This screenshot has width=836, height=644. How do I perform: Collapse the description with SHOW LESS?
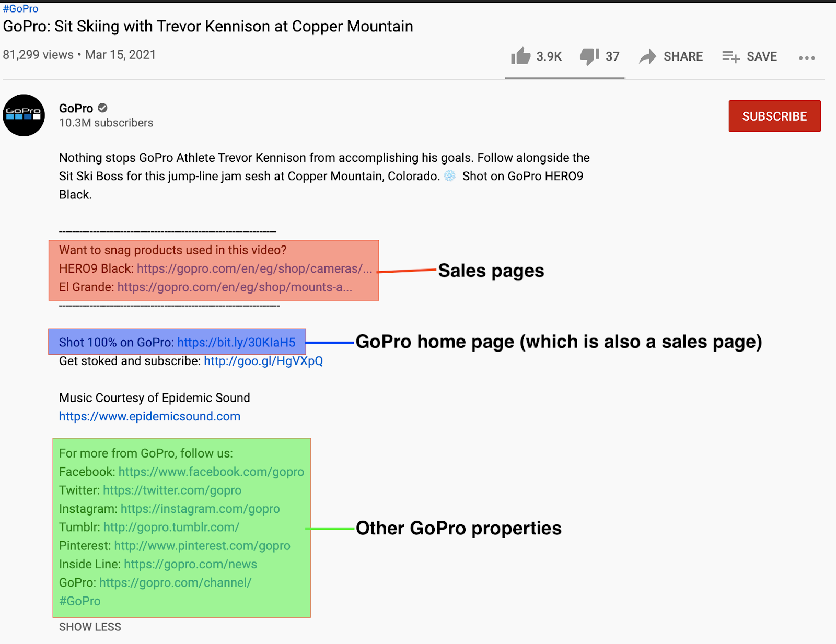90,627
